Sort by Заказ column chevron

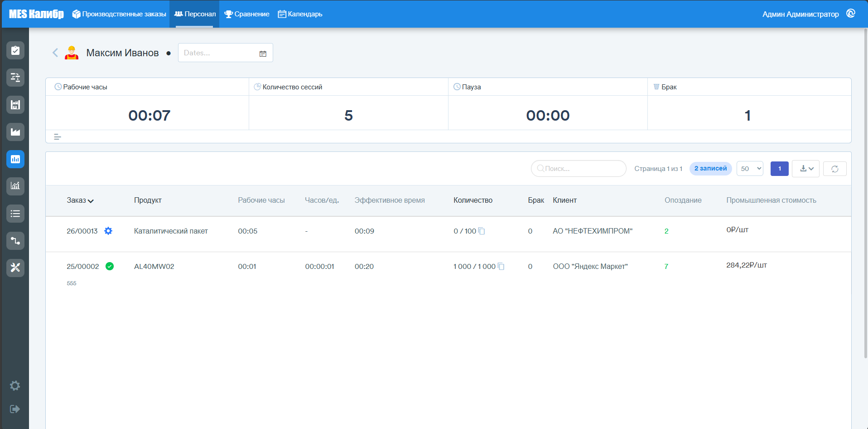click(91, 201)
